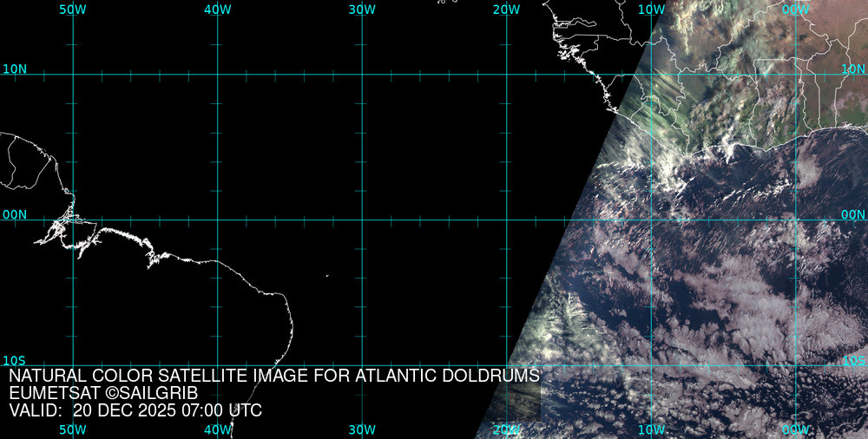Screen dimensions: 868x439
Task: Click the bottom 30W longitude label
Action: click(362, 429)
